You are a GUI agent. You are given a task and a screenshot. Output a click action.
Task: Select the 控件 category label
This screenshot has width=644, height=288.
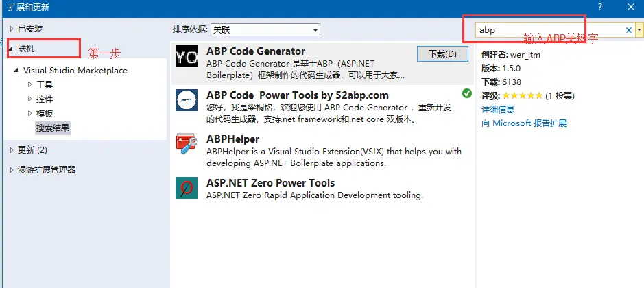point(45,99)
